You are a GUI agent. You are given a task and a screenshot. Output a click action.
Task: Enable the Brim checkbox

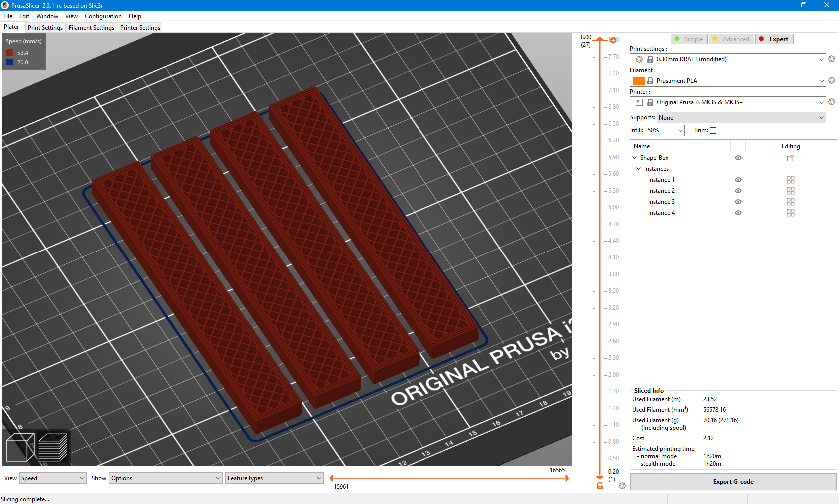click(713, 131)
